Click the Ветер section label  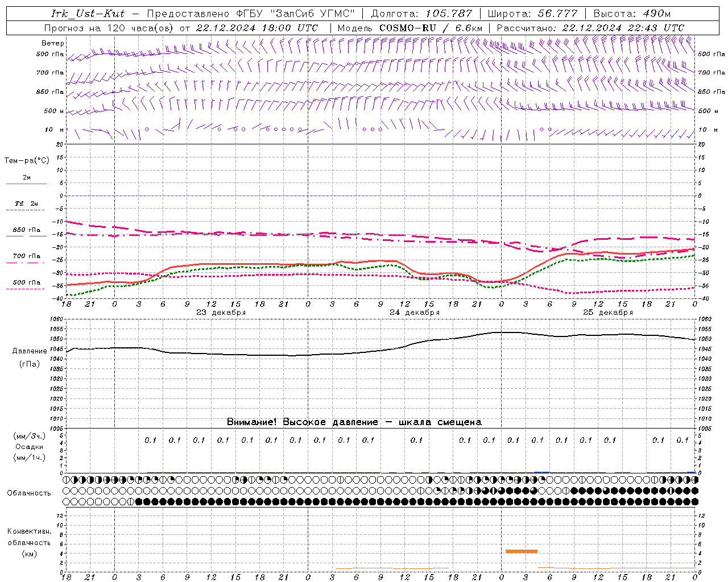pos(53,43)
